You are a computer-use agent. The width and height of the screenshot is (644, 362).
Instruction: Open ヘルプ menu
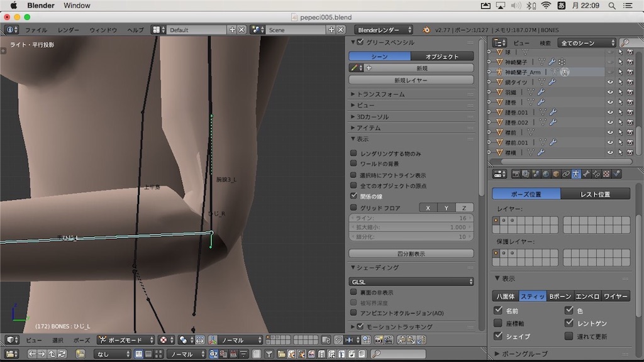pyautogui.click(x=135, y=30)
